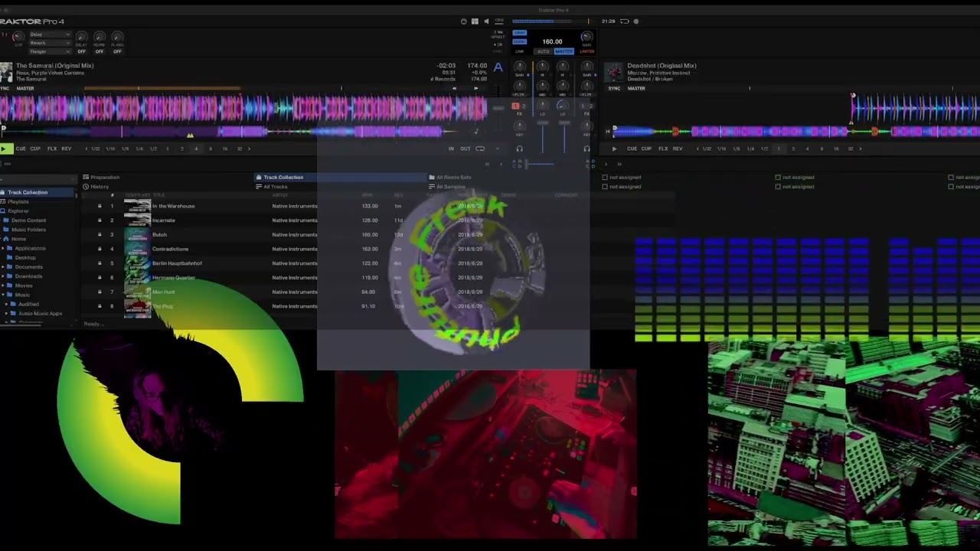
Task: Set deck A loop size to 16
Action: (224, 148)
